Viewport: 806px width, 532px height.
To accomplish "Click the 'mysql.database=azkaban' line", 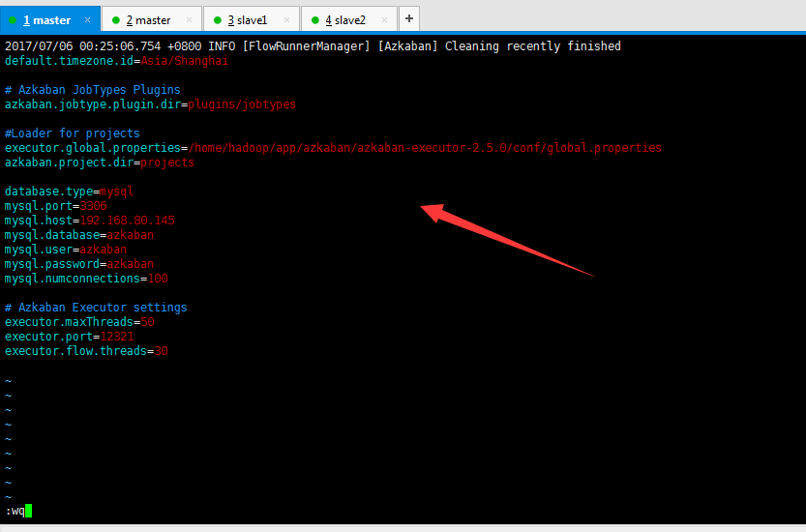I will coord(79,235).
